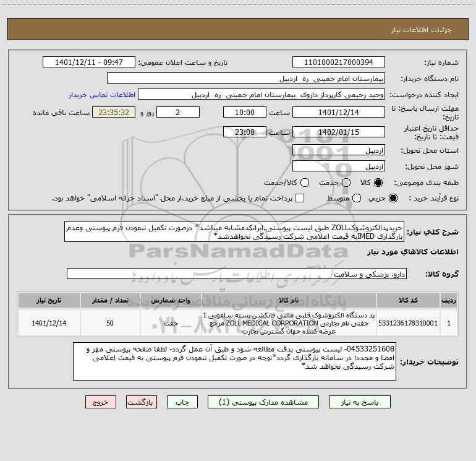Viewport: 476px width, 461px height.
Task: Click the بازگشت back button
Action: click(x=142, y=402)
